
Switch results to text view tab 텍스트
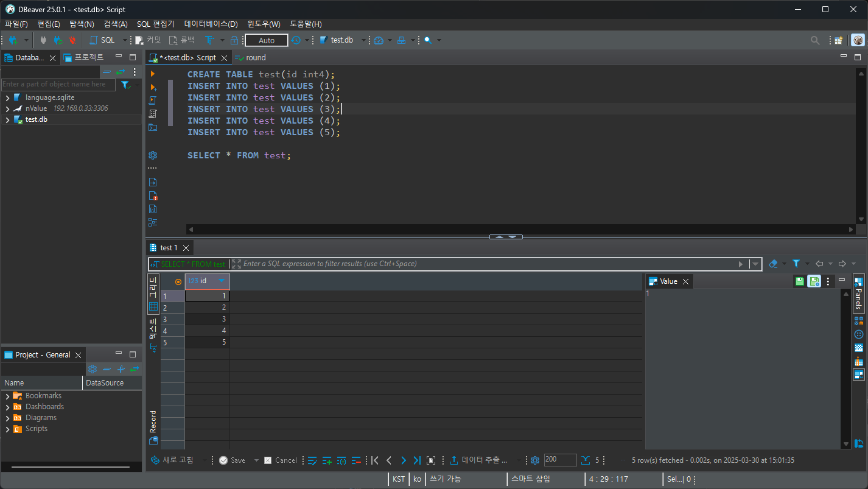(x=153, y=334)
